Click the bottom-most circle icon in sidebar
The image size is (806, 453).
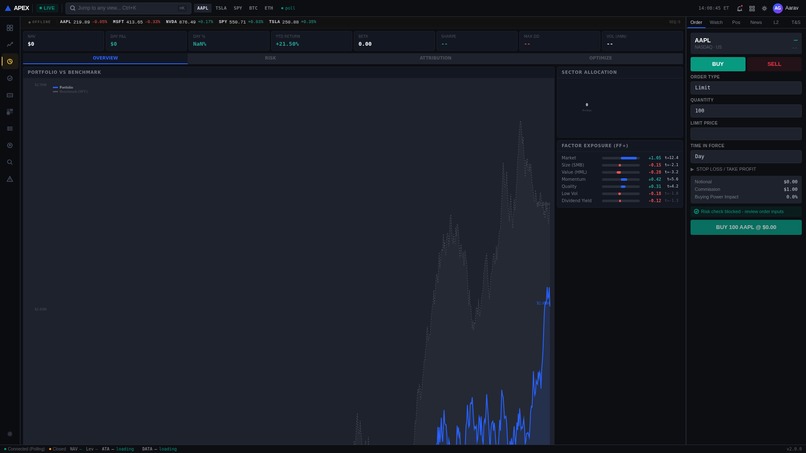10,434
